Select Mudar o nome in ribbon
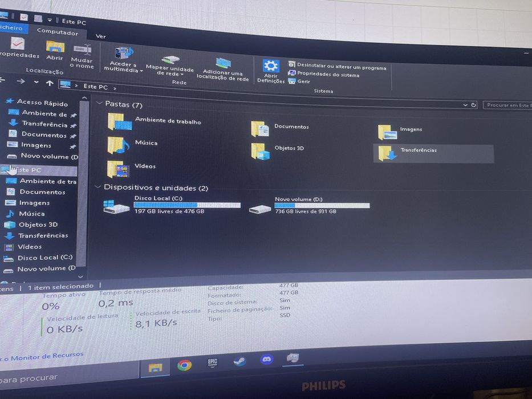The image size is (532, 399). (x=82, y=56)
